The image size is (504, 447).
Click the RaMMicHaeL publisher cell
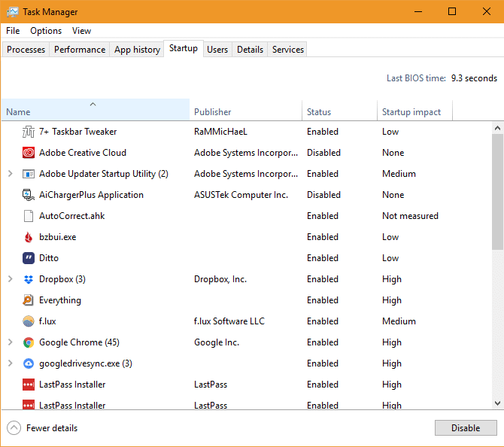(221, 132)
